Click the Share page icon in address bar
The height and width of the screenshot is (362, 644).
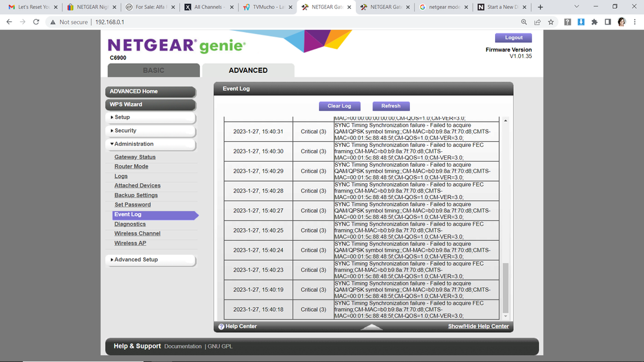[538, 22]
